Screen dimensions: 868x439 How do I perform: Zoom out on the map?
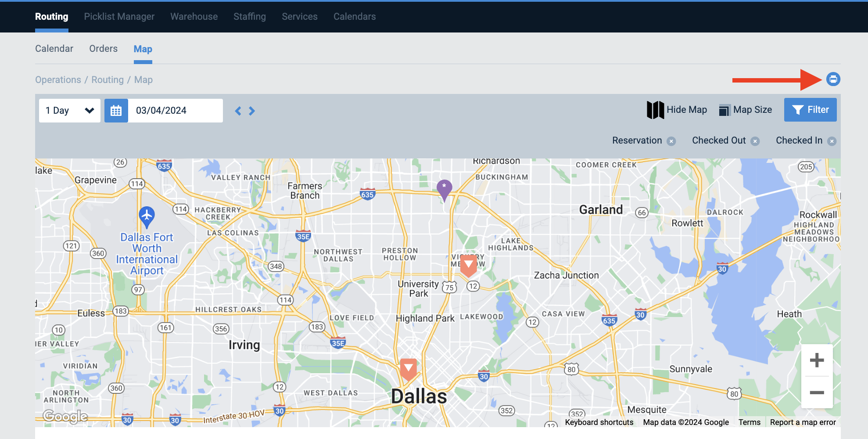coord(817,392)
